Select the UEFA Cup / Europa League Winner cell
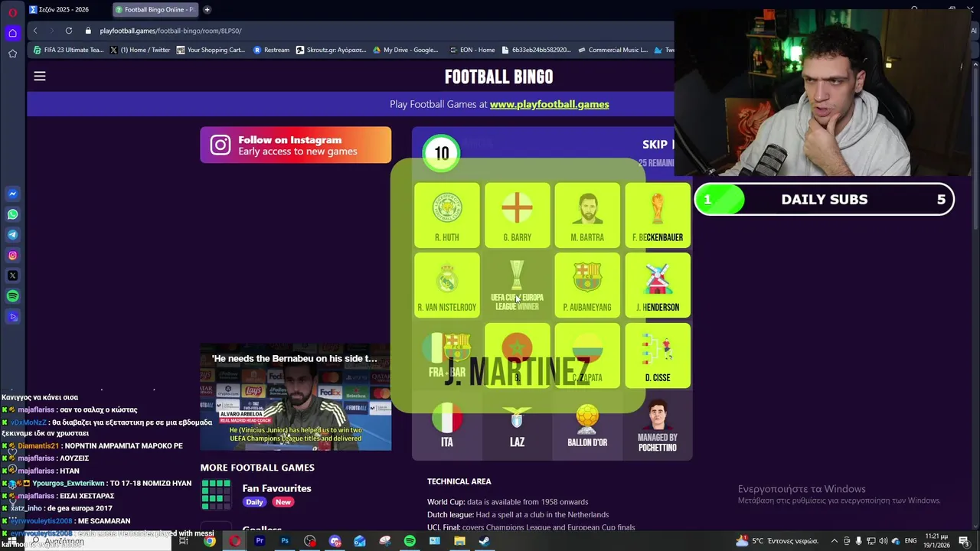Screen dimensions: 980x551 coord(517,285)
